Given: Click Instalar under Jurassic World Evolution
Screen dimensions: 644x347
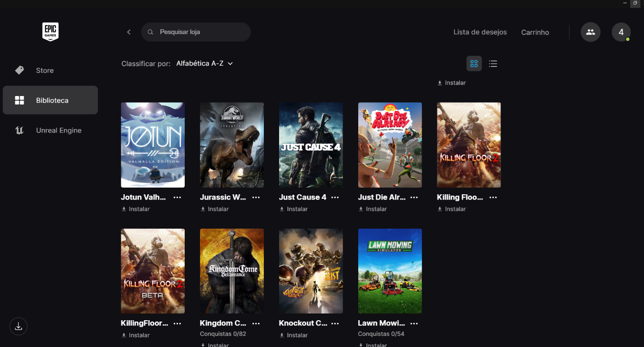Looking at the screenshot, I should coord(215,209).
